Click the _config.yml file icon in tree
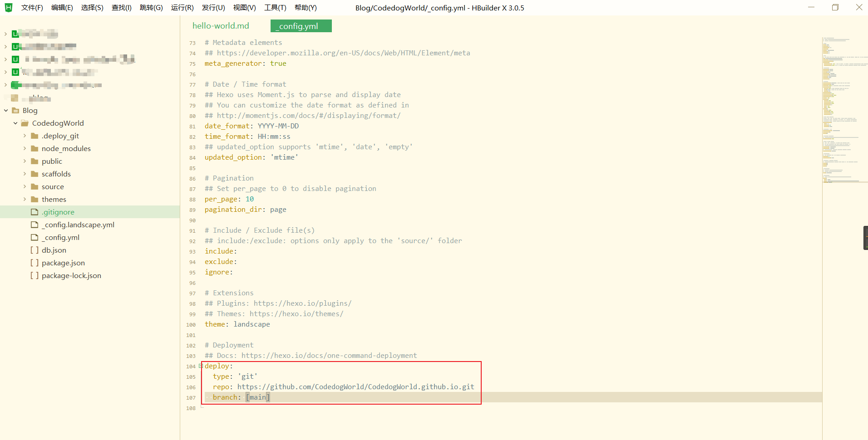The height and width of the screenshot is (440, 868). pyautogui.click(x=35, y=238)
